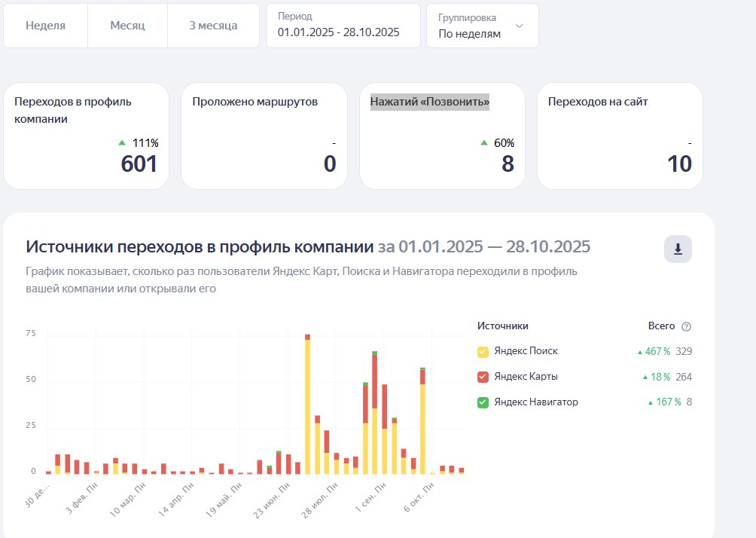Choose the 3 месяца period tab
The width and height of the screenshot is (756, 538).
point(213,26)
